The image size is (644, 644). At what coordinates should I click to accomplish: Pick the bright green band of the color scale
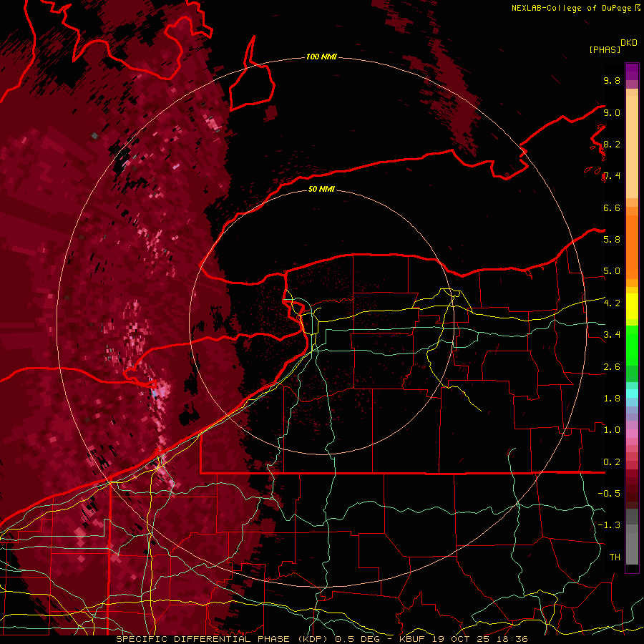coord(632,346)
